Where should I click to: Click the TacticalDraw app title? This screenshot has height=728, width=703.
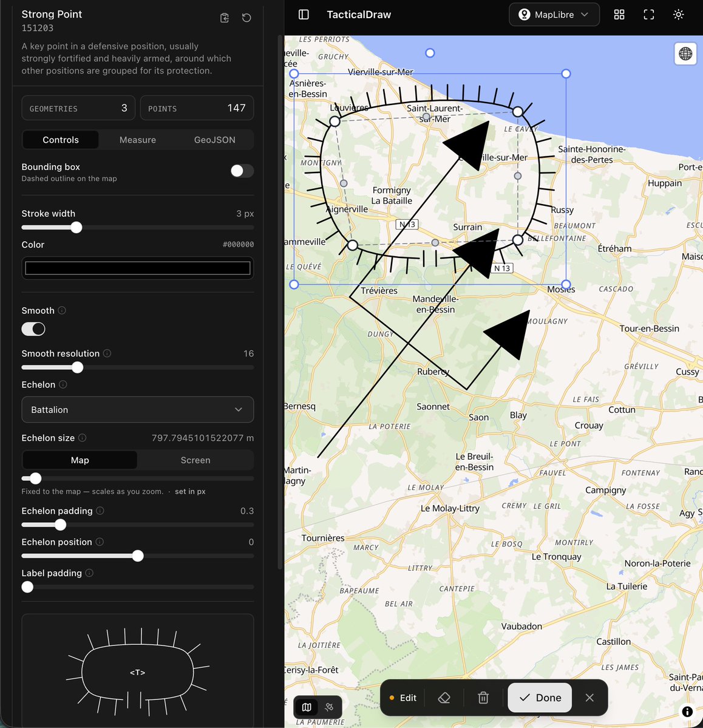359,15
